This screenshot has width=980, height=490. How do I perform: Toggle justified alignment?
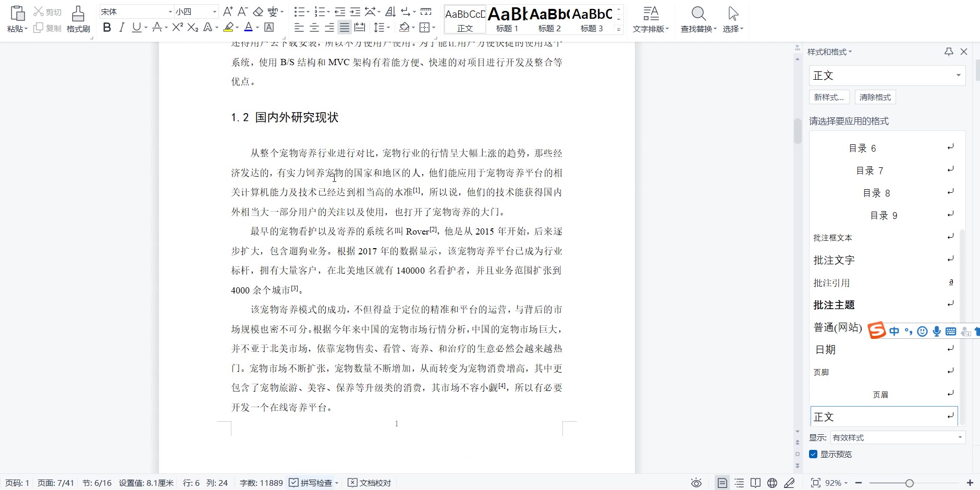pyautogui.click(x=345, y=27)
